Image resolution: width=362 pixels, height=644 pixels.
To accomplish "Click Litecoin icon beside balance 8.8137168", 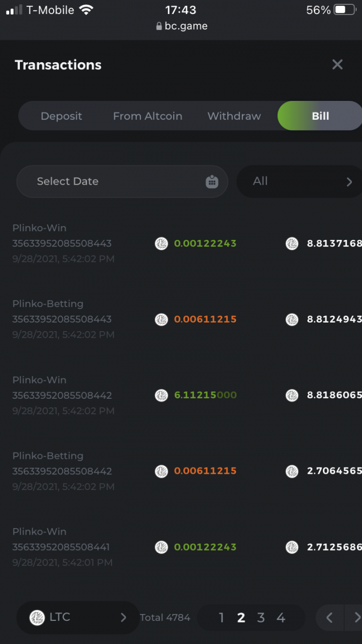I will 292,244.
